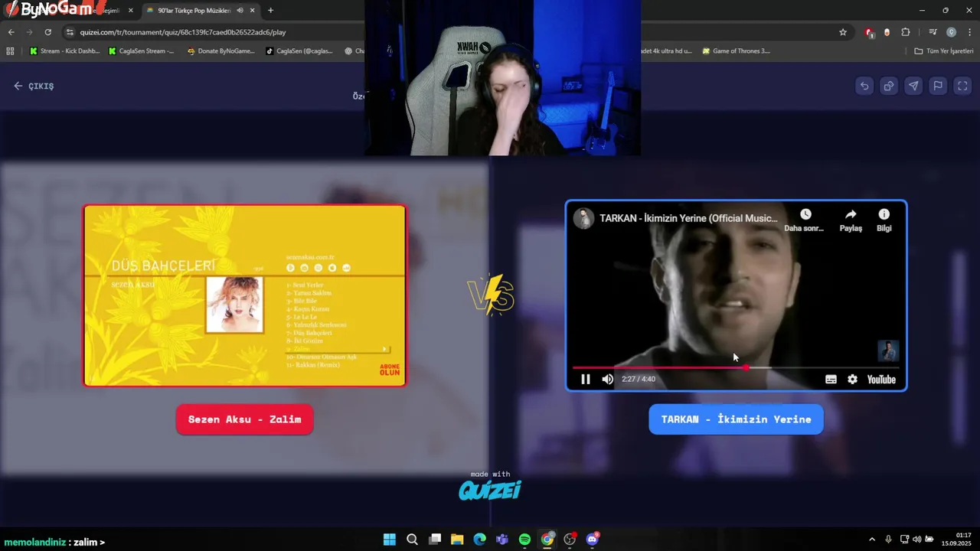Open a new browser tab
The width and height of the screenshot is (980, 551).
(x=270, y=11)
